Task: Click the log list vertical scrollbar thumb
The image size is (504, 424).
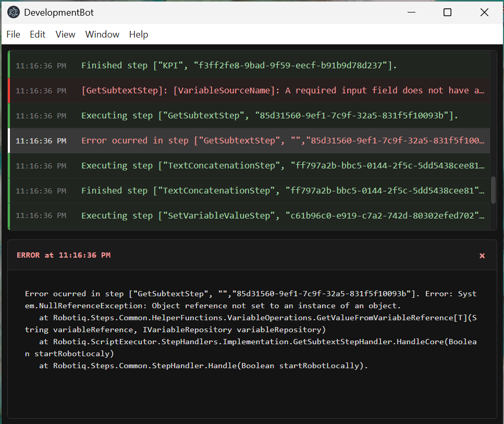Action: 493,190
